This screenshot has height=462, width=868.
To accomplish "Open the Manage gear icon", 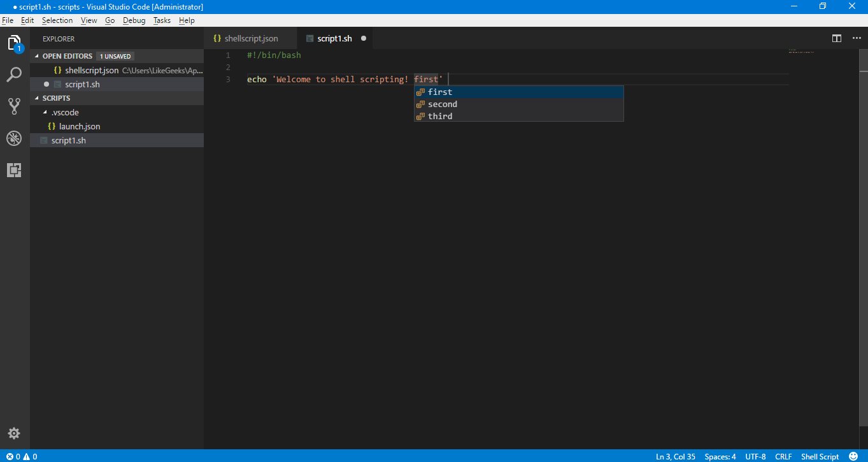I will click(x=14, y=433).
